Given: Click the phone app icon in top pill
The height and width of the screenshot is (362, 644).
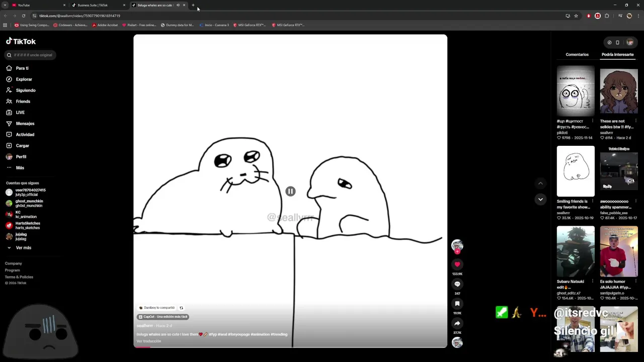Looking at the screenshot, I should (617, 42).
